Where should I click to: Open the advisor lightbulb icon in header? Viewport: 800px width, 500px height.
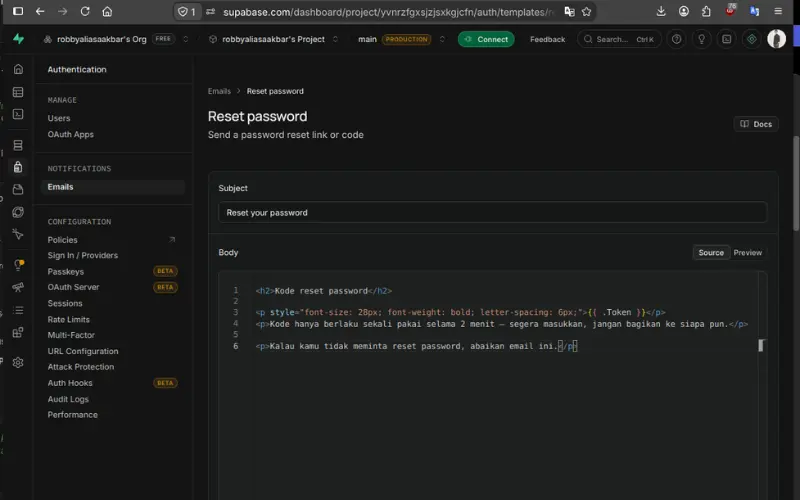[x=702, y=39]
